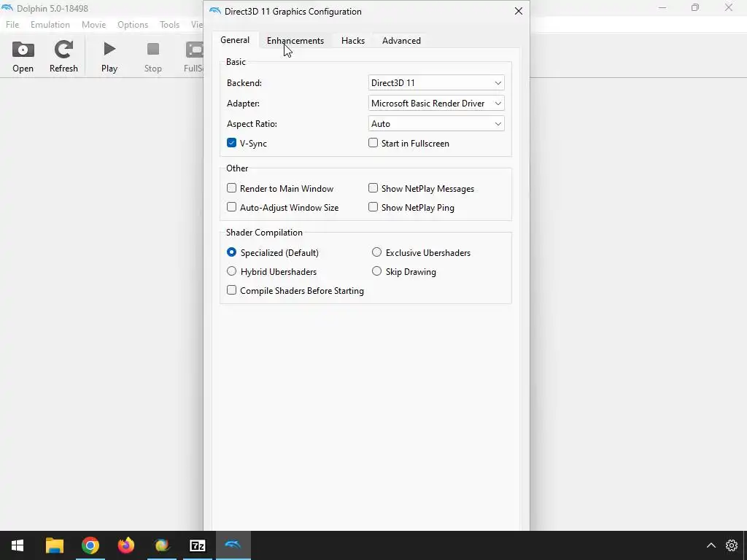Open 7-Zip from the taskbar

(x=197, y=545)
